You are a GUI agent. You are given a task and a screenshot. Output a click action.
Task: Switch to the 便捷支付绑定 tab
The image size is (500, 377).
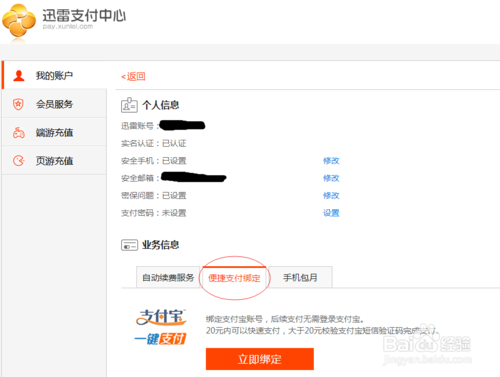pos(234,278)
